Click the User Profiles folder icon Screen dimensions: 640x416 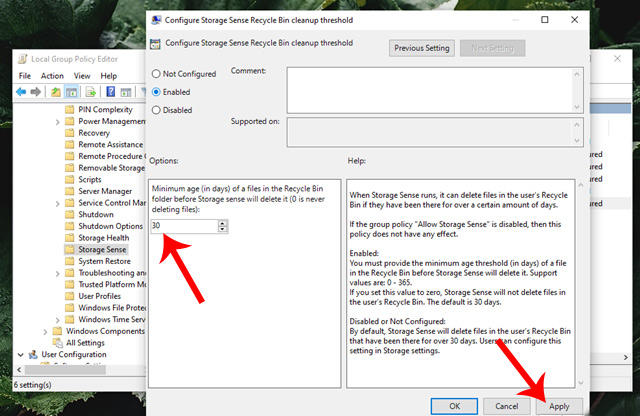point(70,296)
